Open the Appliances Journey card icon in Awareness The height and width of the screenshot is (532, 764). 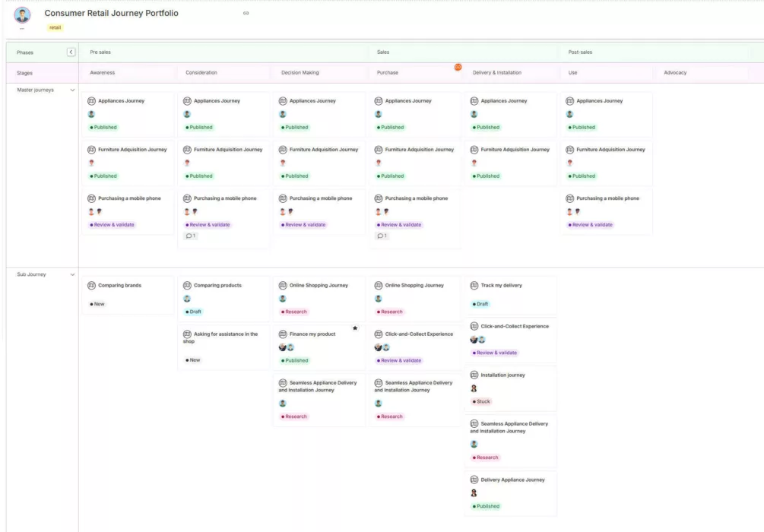click(x=91, y=100)
